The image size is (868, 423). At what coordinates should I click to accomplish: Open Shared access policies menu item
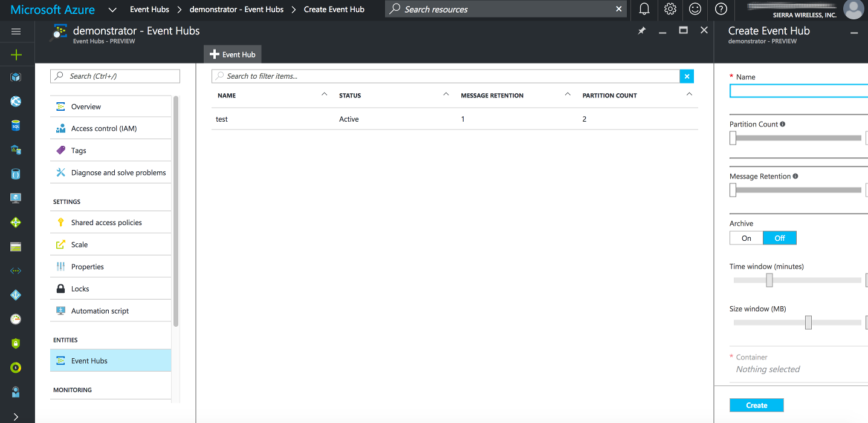point(106,223)
